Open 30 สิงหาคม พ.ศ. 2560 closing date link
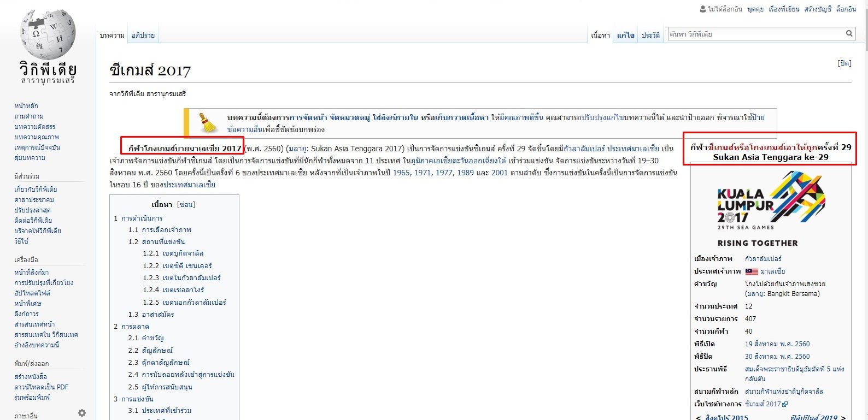868x420 pixels. tap(777, 357)
